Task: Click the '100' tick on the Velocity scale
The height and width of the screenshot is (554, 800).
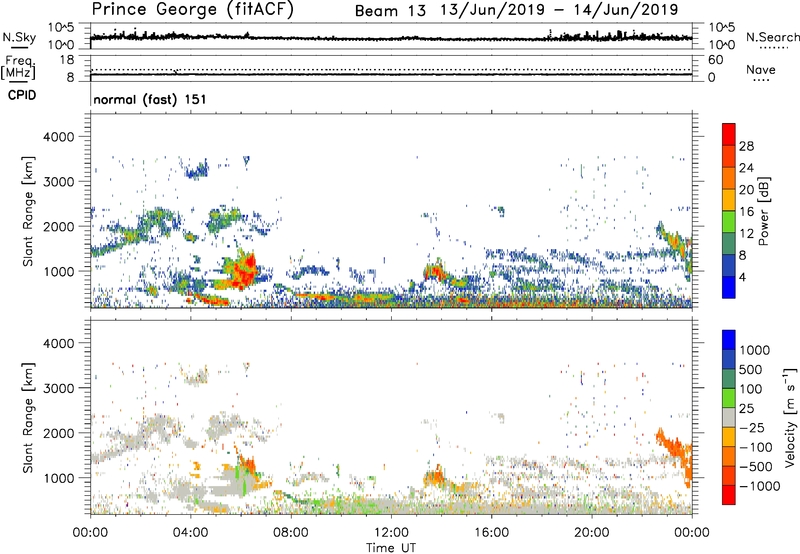Action: pos(751,389)
